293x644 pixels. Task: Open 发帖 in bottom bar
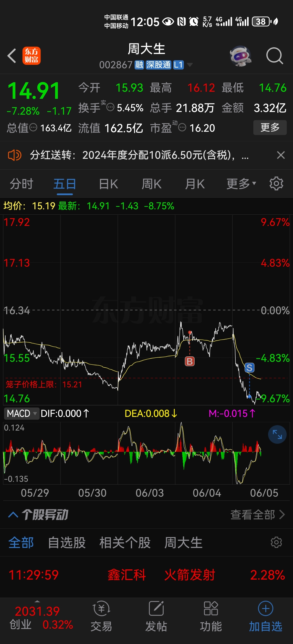(x=156, y=616)
